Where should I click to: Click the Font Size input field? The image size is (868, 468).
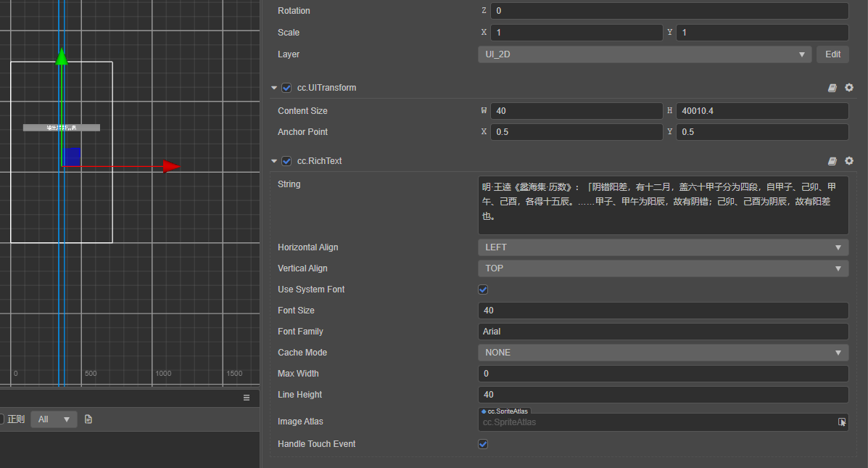tap(664, 311)
